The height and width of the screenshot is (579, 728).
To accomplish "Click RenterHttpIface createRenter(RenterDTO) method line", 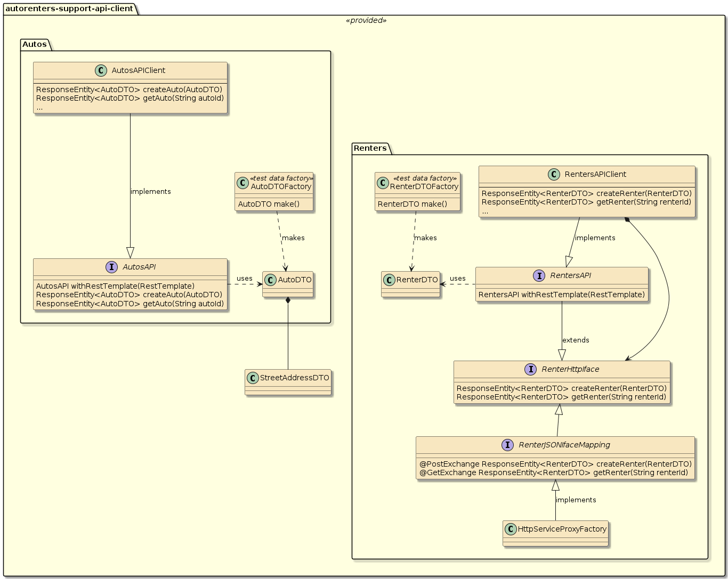I will 562,388.
